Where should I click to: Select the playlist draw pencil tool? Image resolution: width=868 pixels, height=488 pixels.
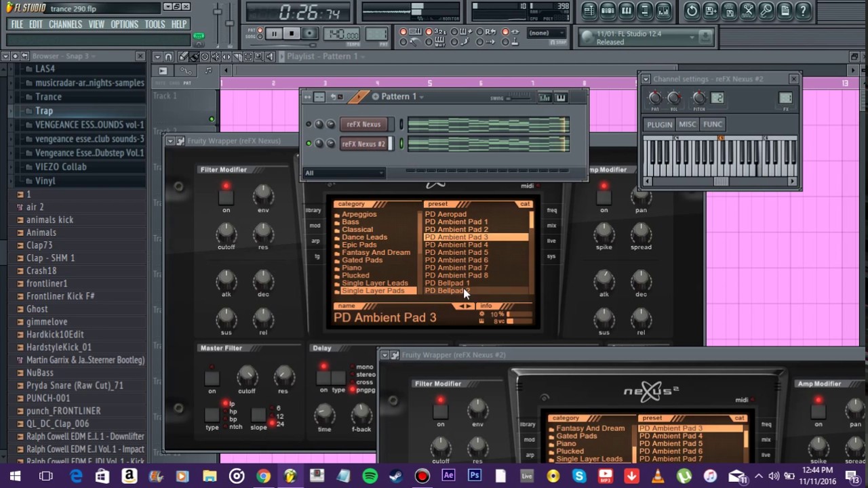coord(182,56)
